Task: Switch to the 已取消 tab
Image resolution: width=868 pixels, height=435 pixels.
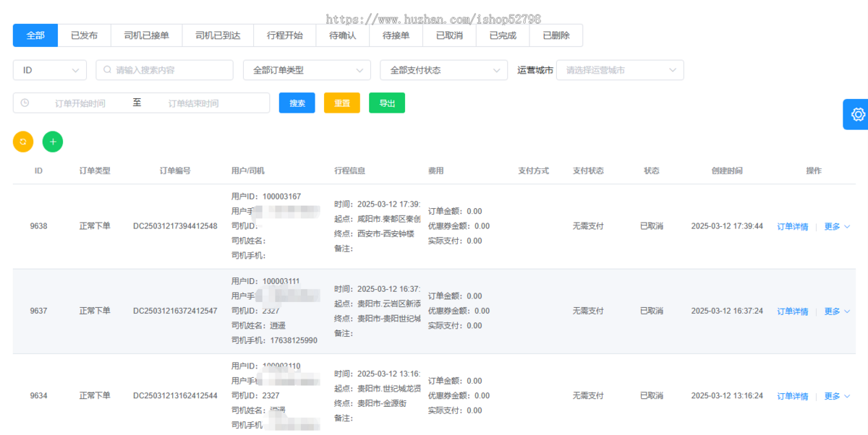Action: click(x=449, y=35)
